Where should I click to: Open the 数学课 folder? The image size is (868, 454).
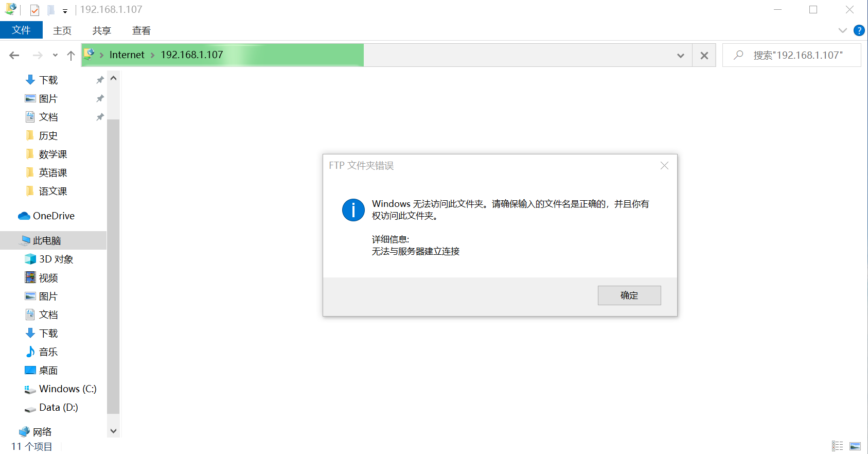[x=52, y=154]
